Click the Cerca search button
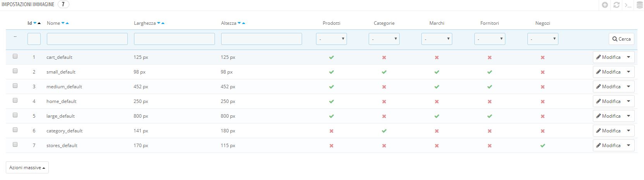 tap(622, 39)
